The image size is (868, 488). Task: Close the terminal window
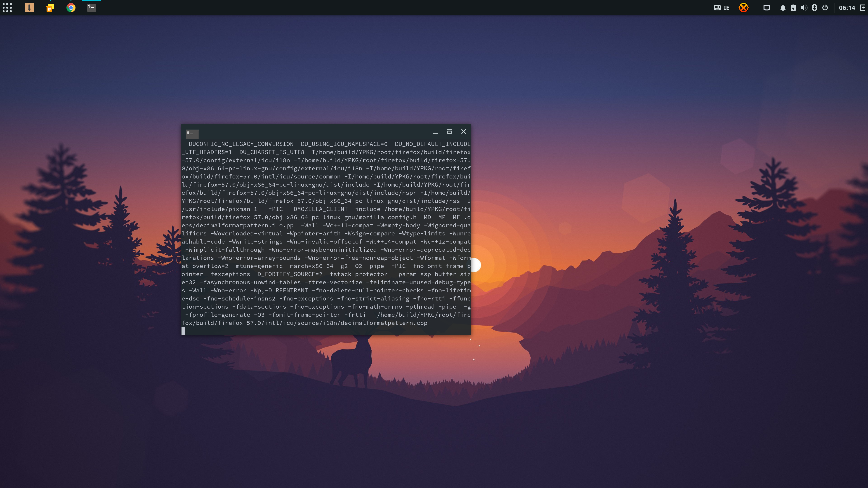click(464, 131)
